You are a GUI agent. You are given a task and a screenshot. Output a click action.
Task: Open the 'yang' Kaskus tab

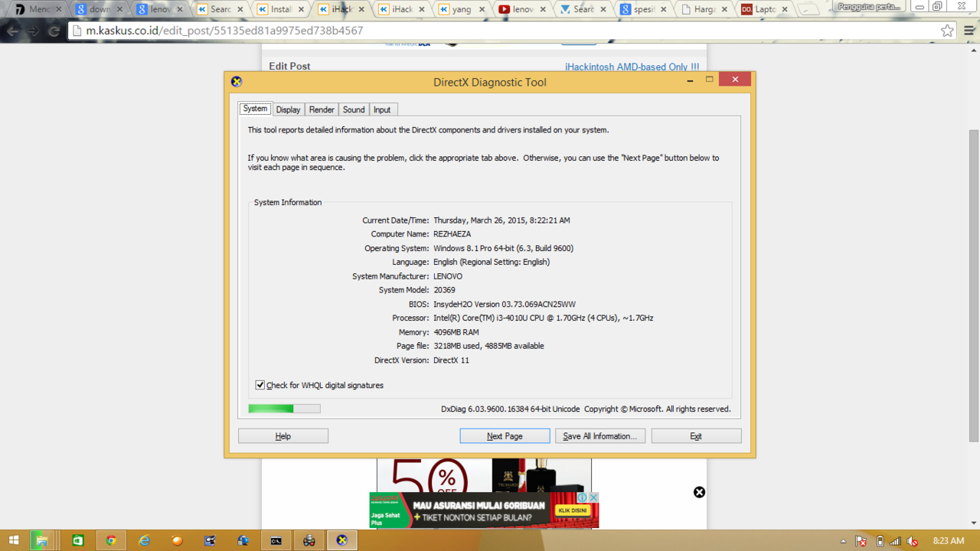coord(461,9)
